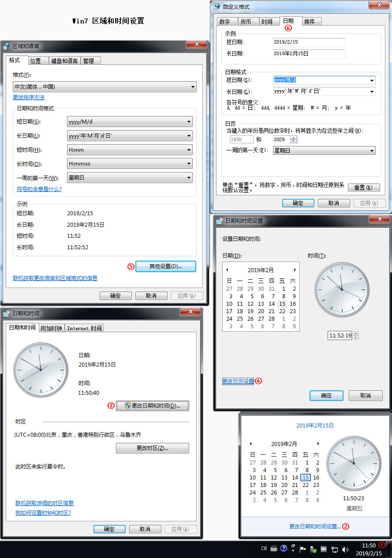Switch to the 附加时钟 tab
Screen dimensions: 392x558
point(52,328)
